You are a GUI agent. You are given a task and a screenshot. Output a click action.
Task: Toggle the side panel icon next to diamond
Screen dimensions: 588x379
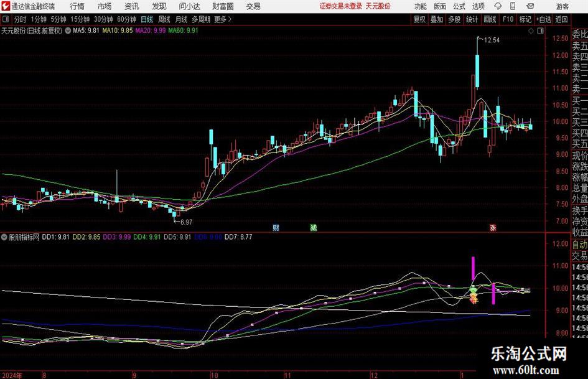click(540, 30)
